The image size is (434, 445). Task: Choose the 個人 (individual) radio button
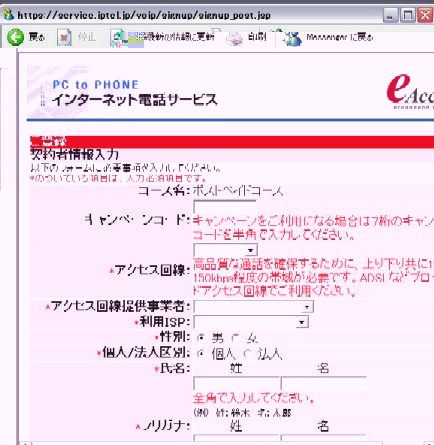[200, 353]
